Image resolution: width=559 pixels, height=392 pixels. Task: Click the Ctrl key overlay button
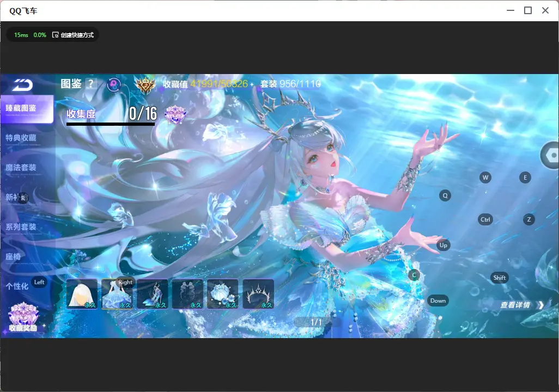tap(485, 219)
